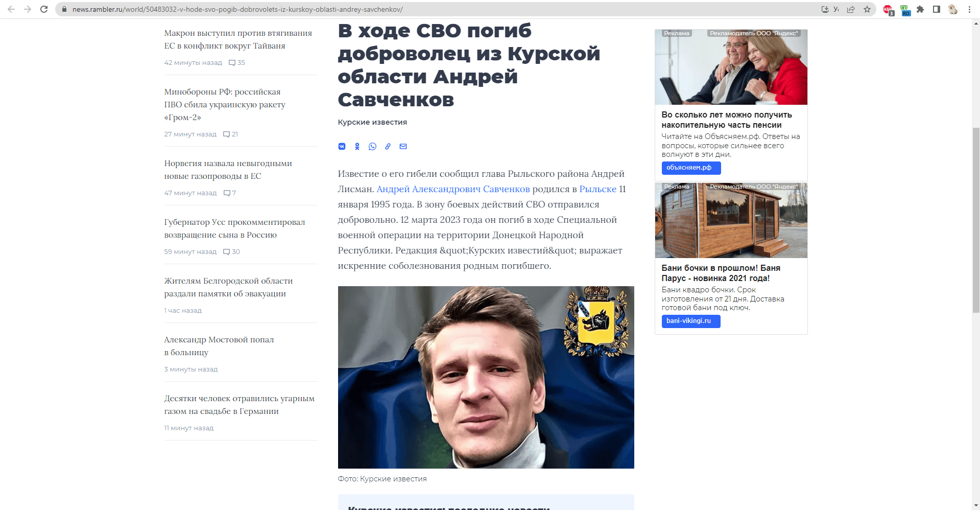Open comments count 35 on Macron article
Image resolution: width=980 pixels, height=510 pixels.
pyautogui.click(x=237, y=63)
